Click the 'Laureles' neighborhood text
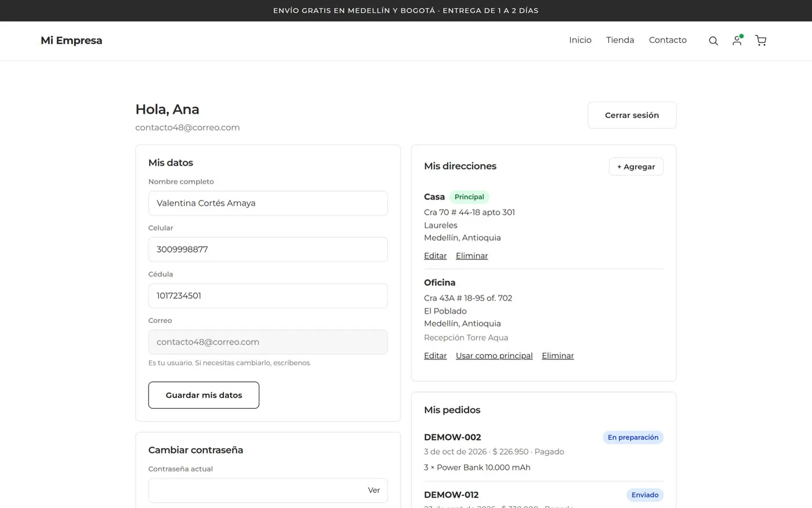 [440, 225]
